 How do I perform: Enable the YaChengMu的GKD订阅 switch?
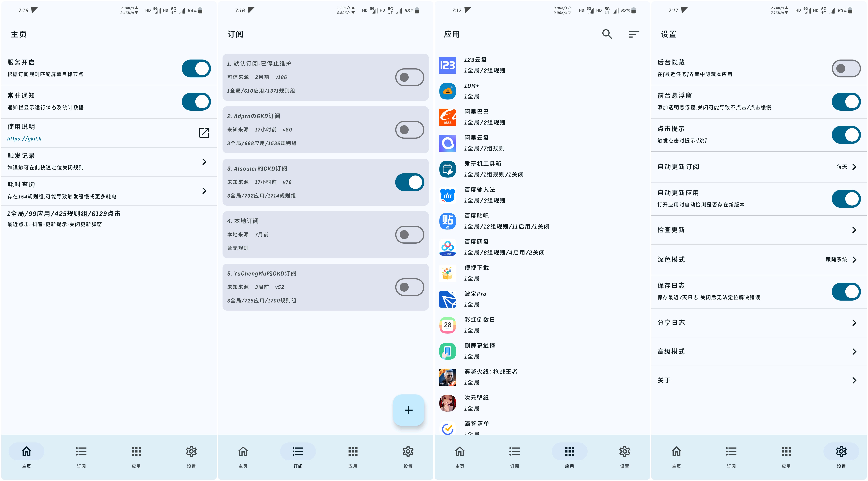[409, 287]
